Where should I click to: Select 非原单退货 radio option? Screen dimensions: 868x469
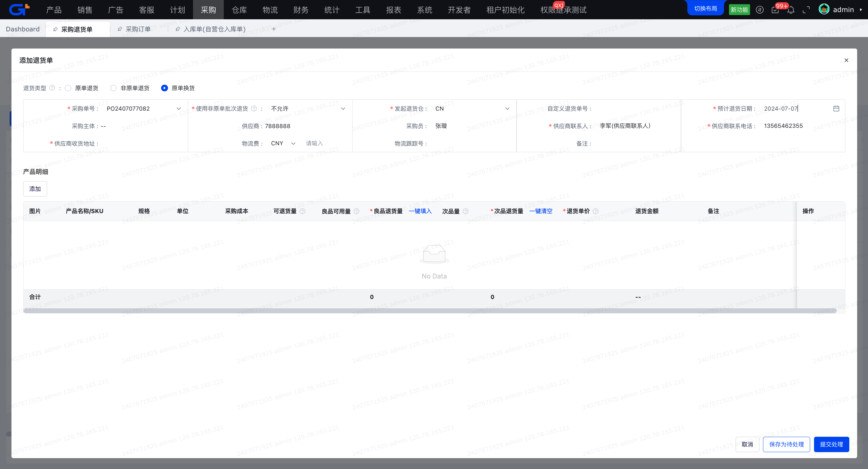pyautogui.click(x=114, y=88)
